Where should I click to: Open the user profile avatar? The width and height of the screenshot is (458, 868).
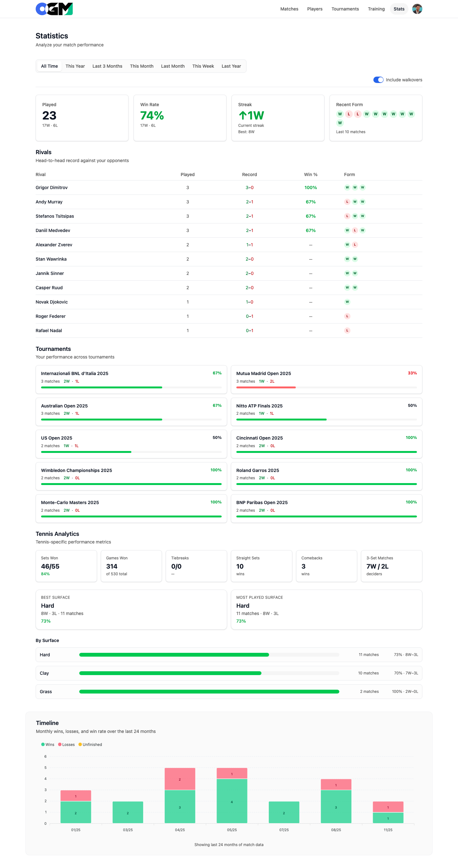(417, 9)
